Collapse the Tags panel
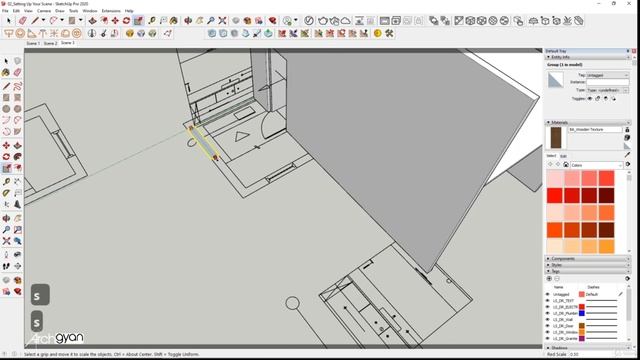The width and height of the screenshot is (640, 360). click(548, 271)
